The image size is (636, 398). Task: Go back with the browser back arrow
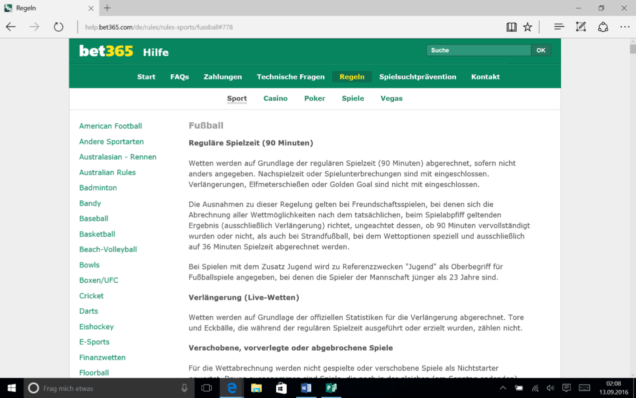[11, 27]
